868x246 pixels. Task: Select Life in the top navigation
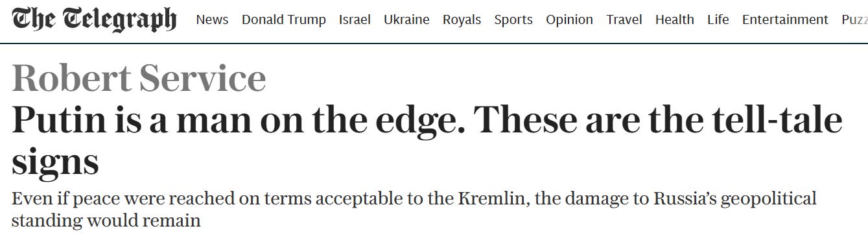[x=718, y=19]
